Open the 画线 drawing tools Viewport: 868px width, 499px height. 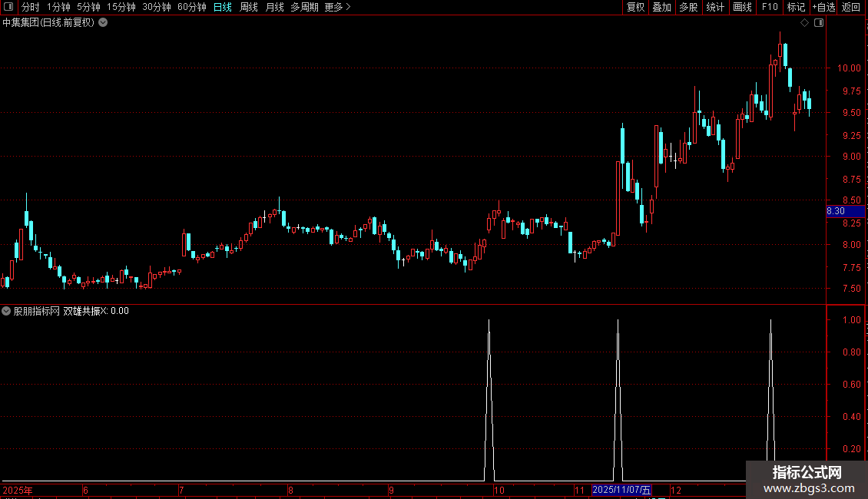(742, 7)
